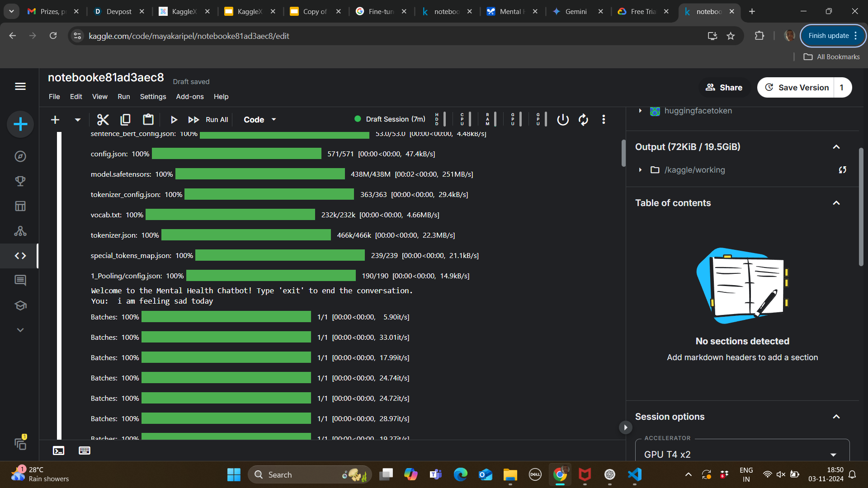Click the session power button icon

[x=562, y=120]
